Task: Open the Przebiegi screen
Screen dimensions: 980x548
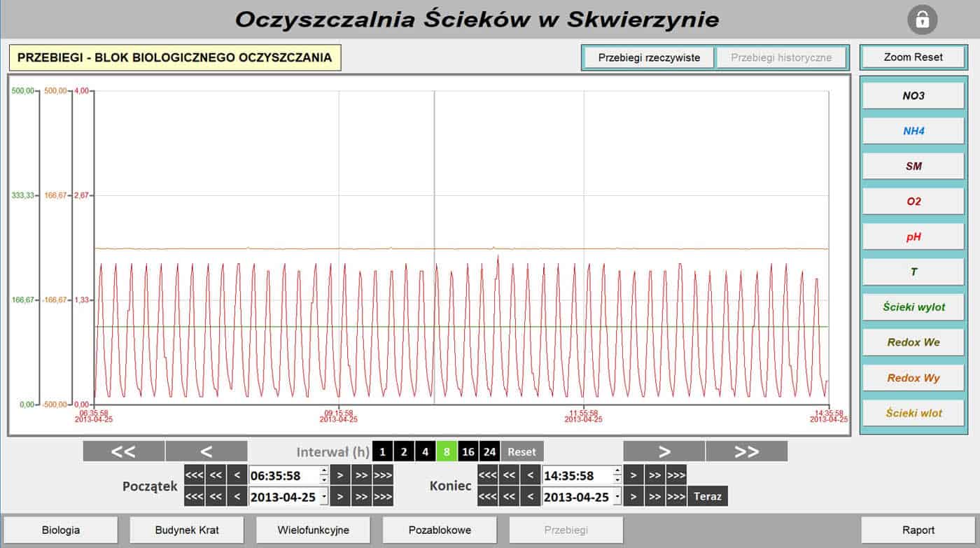Action: [x=566, y=530]
